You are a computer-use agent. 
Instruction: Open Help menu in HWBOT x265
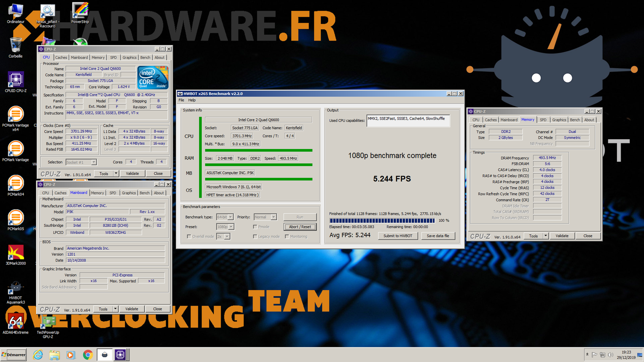point(192,100)
